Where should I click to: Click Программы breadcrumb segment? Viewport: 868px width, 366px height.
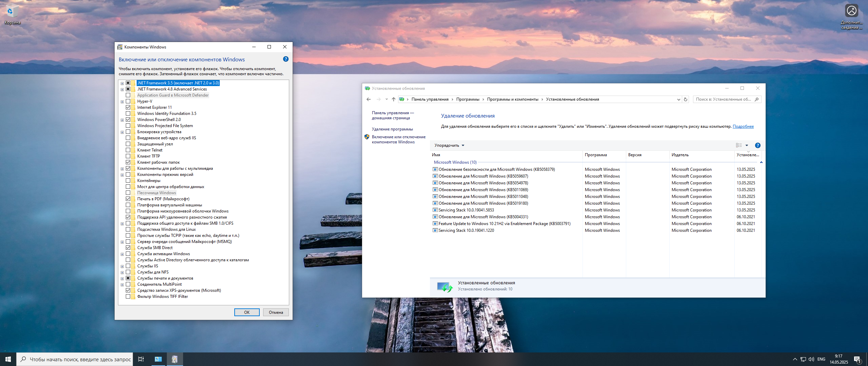pos(468,99)
